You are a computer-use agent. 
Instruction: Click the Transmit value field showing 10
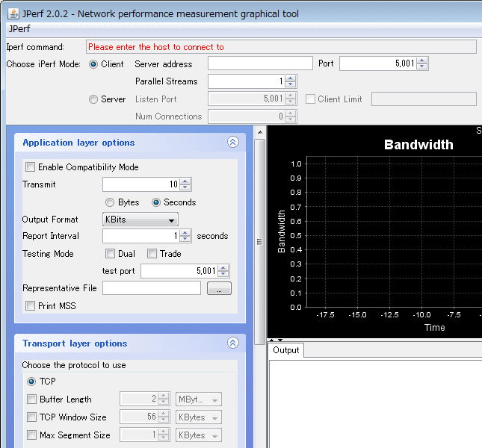point(141,184)
